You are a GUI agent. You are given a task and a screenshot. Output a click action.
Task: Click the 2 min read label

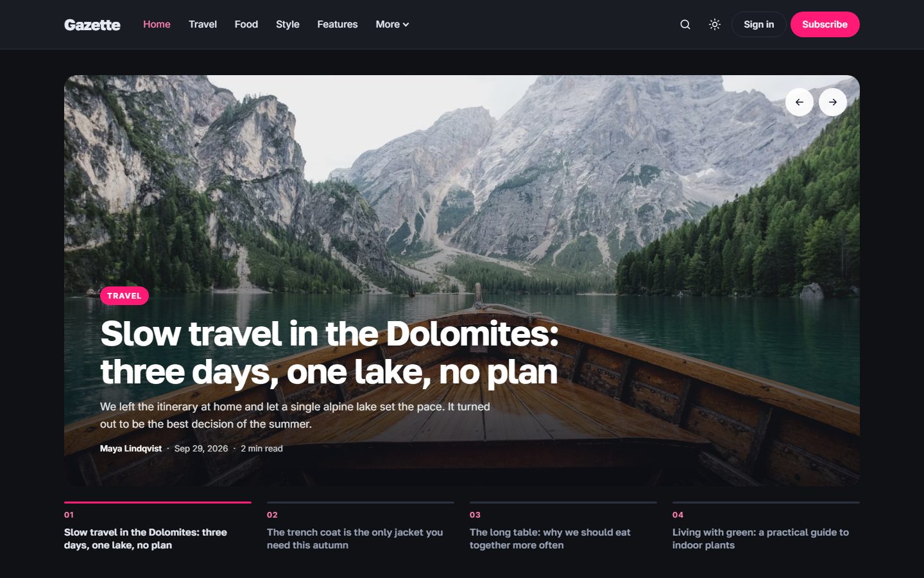pos(262,448)
